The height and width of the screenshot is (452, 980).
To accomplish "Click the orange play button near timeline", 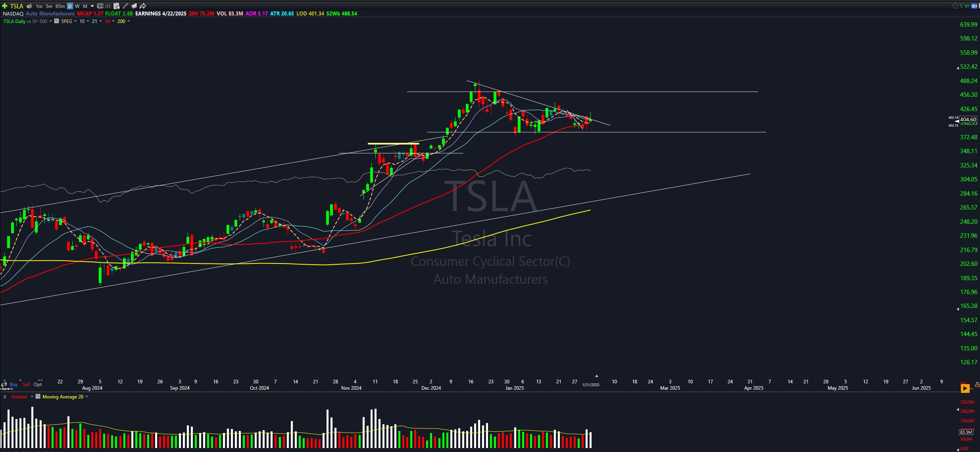I will point(965,389).
